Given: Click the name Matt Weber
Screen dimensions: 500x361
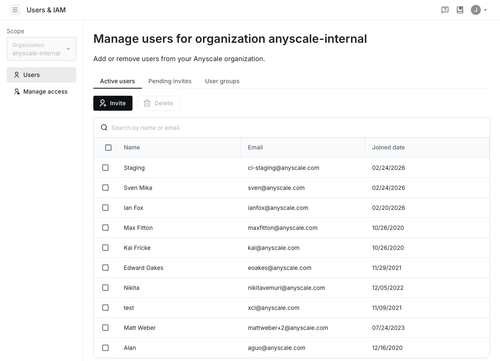Looking at the screenshot, I should click(139, 328).
